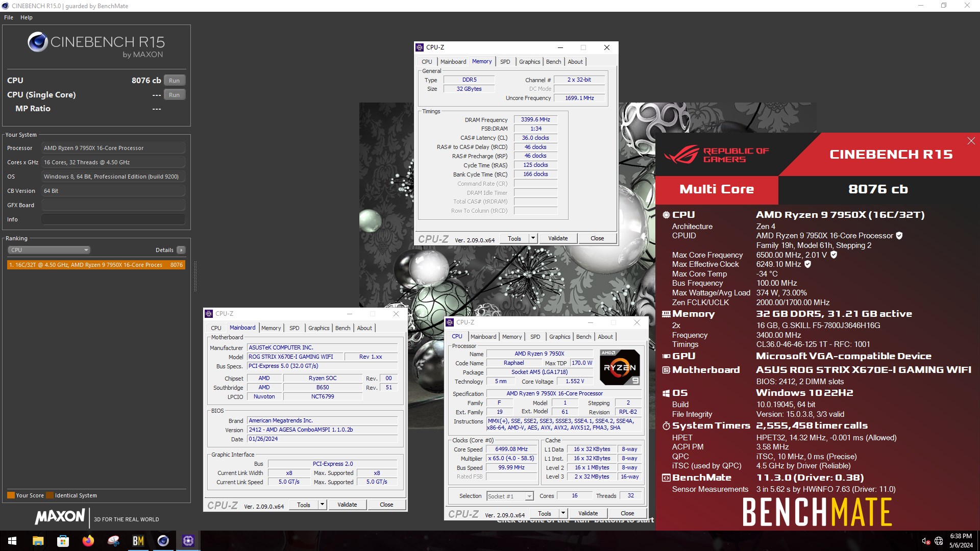Click the 8076 cb score in BenchMate panel
The height and width of the screenshot is (551, 980).
tap(878, 189)
